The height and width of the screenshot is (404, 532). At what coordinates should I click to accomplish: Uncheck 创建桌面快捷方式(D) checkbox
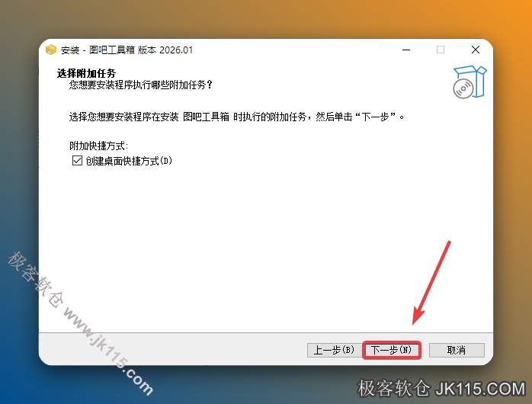[77, 160]
